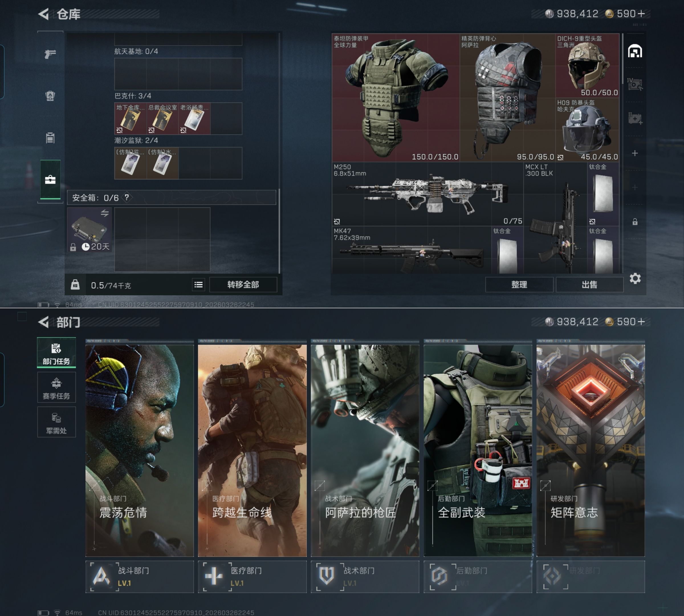Toggle the list view icon
684x616 pixels.
coord(199,285)
